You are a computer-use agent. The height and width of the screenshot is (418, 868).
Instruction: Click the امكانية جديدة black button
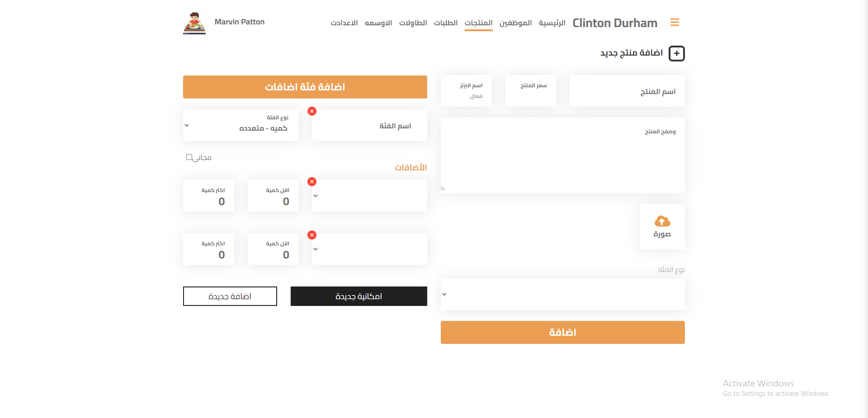[359, 296]
